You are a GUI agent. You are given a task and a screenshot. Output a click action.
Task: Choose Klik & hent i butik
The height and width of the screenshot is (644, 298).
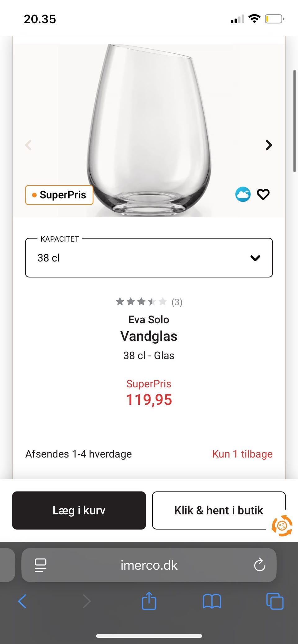(218, 510)
